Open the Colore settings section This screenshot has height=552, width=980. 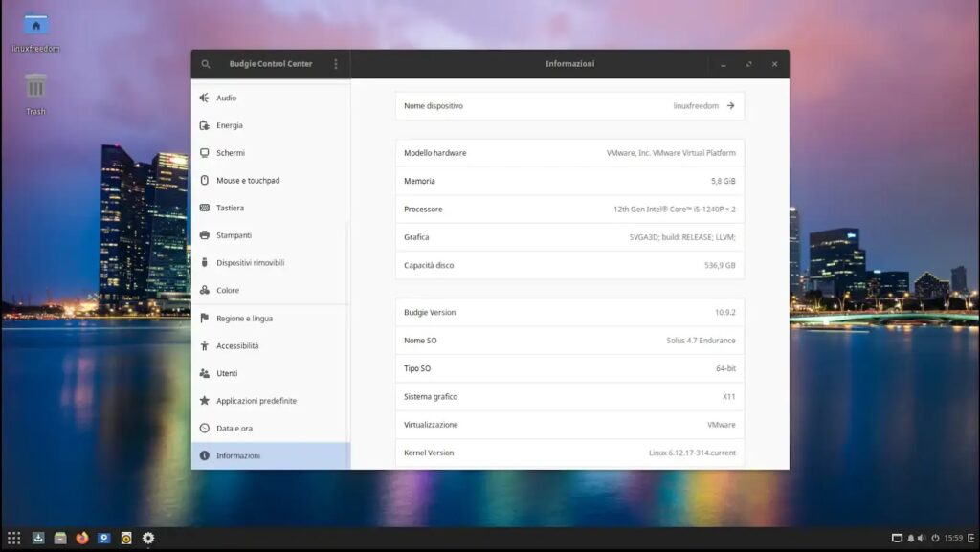[230, 290]
